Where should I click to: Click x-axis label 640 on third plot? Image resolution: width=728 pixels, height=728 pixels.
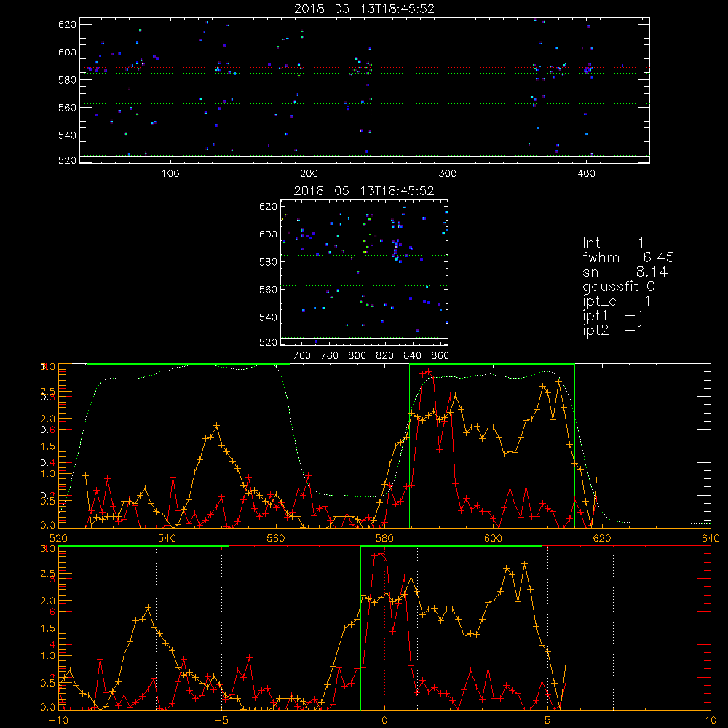711,538
